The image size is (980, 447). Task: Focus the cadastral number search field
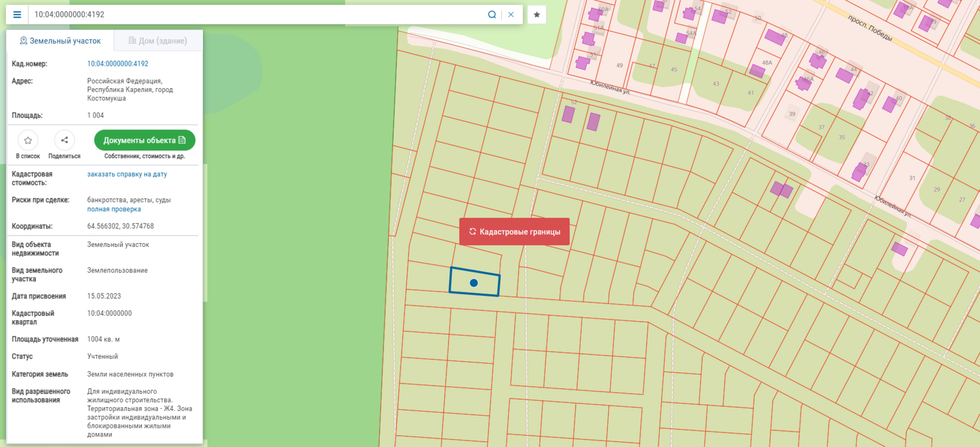256,15
